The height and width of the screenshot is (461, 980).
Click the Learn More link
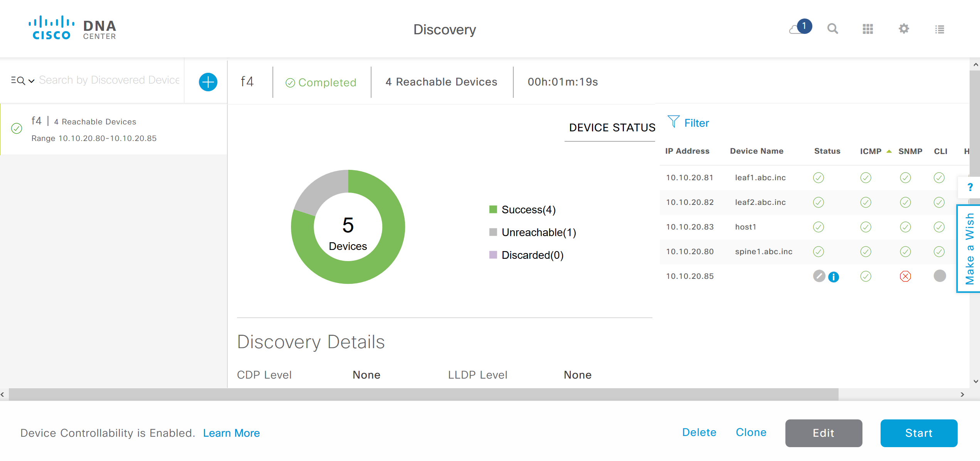(x=231, y=433)
